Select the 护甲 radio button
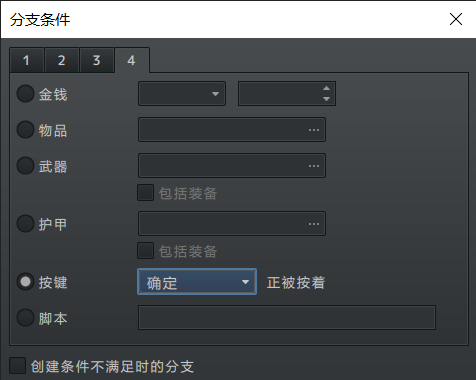The image size is (476, 380). coord(26,224)
